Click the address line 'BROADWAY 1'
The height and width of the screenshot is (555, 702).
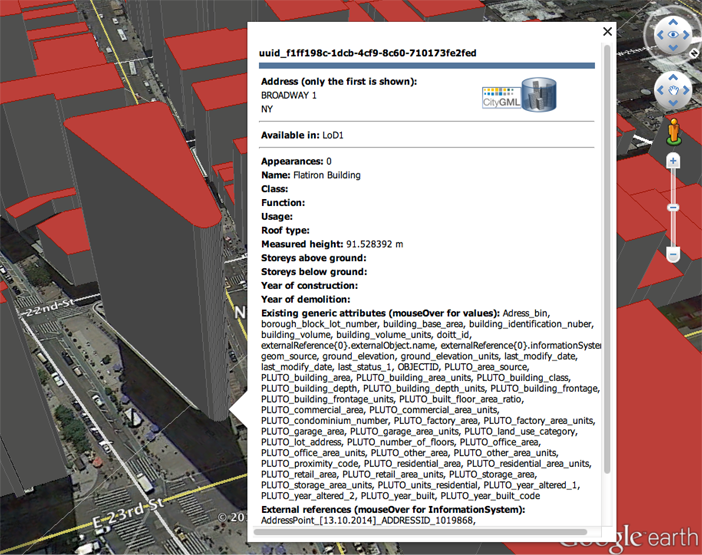289,95
